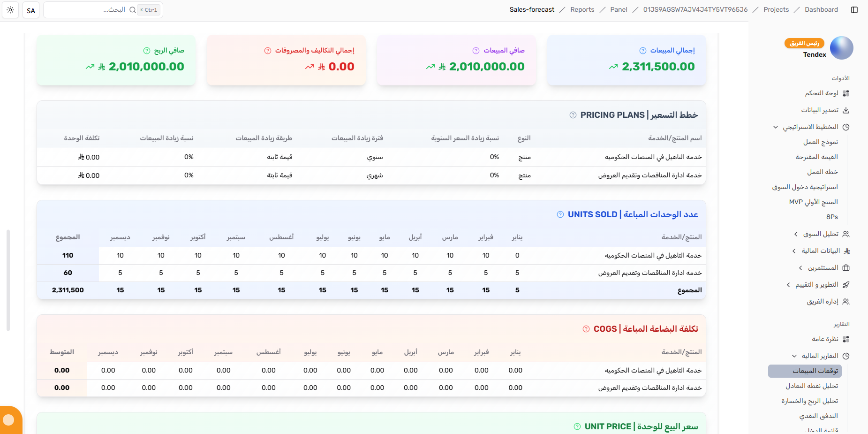Click units total 60 cell
Screen dimensions: 868x434
(x=68, y=273)
